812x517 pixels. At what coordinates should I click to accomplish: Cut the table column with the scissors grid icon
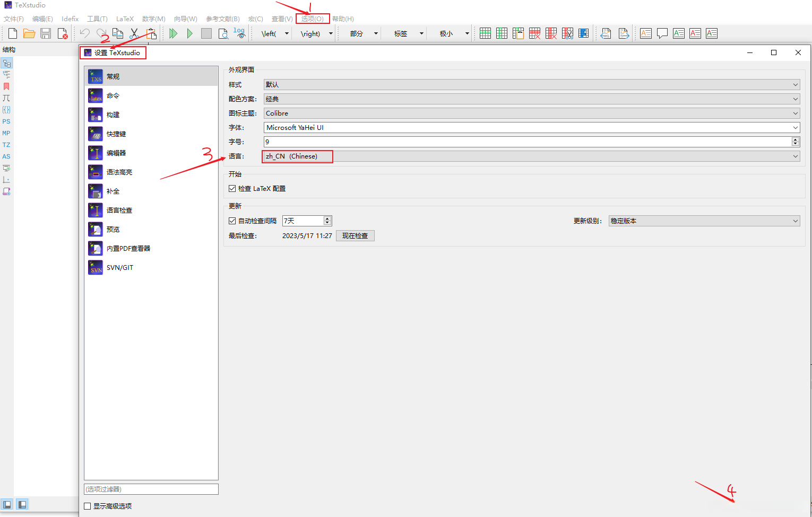567,33
